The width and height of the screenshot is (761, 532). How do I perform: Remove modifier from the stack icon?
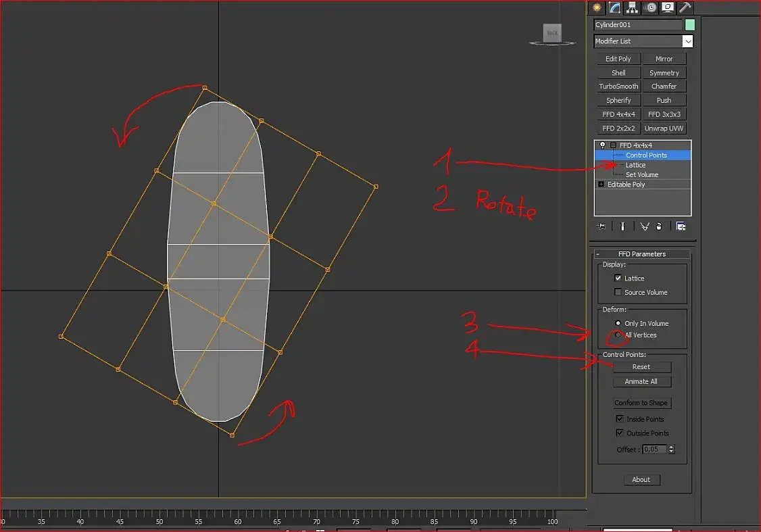[x=658, y=226]
